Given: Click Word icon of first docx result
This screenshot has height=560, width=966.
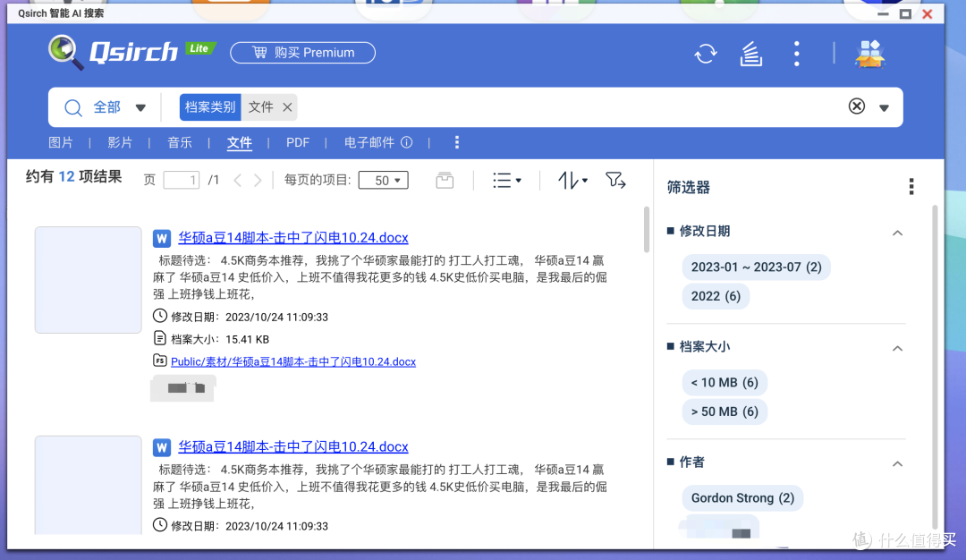Looking at the screenshot, I should 161,238.
